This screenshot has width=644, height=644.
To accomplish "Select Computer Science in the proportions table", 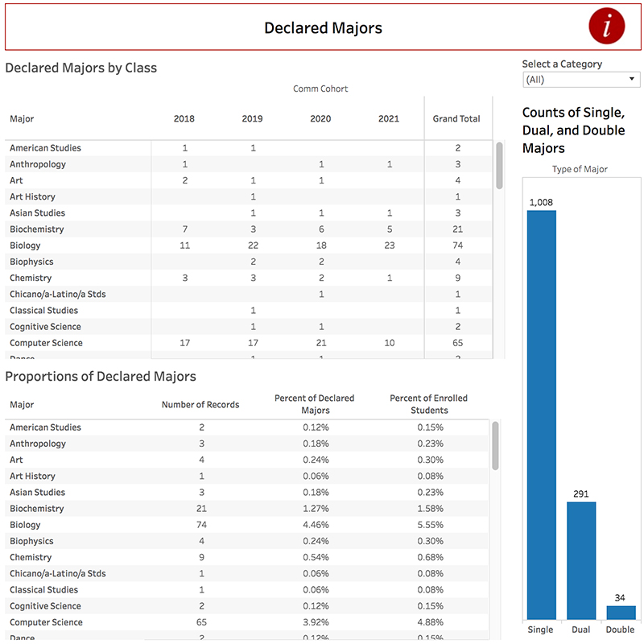I will (47, 621).
